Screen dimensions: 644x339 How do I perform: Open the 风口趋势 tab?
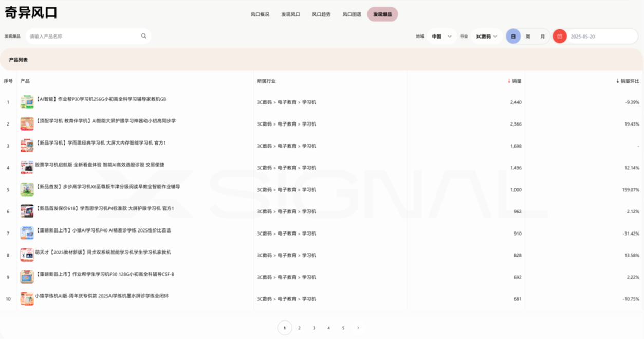point(321,14)
